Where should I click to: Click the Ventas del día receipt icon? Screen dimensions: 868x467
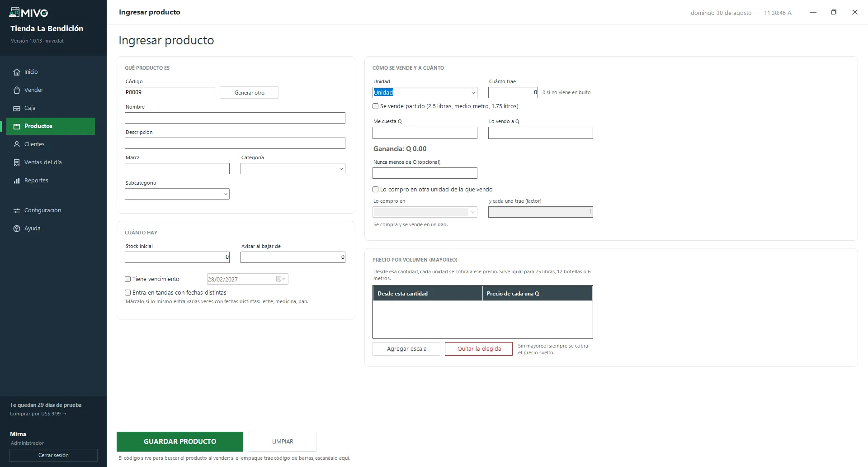pos(17,162)
